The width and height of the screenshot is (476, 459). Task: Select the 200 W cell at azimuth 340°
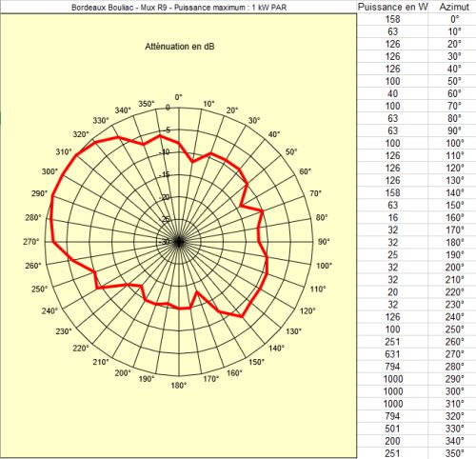[392, 441]
